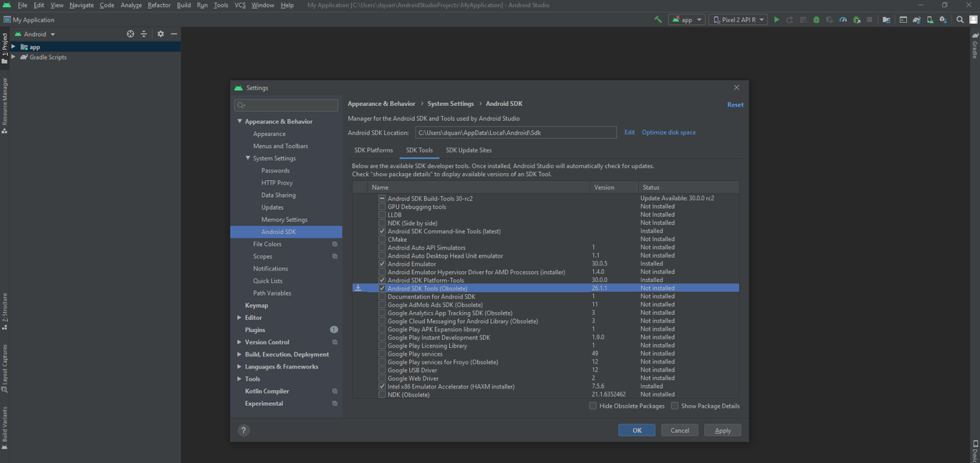Enable Show Package Details checkbox
Image resolution: width=980 pixels, height=463 pixels.
pos(675,406)
